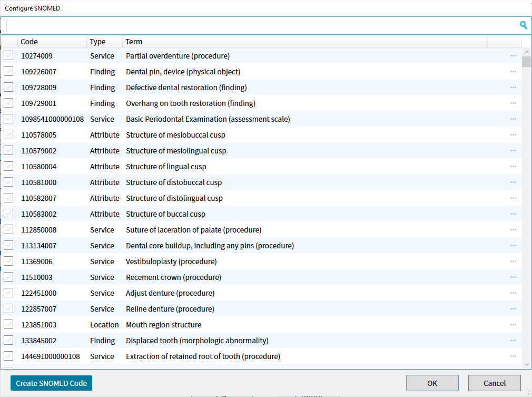The width and height of the screenshot is (532, 397).
Task: Select code 122857007 cell
Action: point(38,309)
